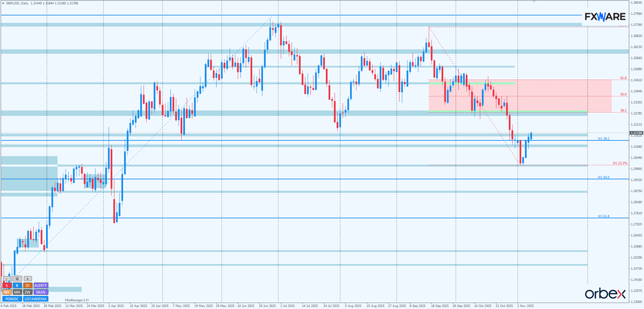
Task: Select the D1 23.3% Fibonacci level label
Action: click(620, 163)
